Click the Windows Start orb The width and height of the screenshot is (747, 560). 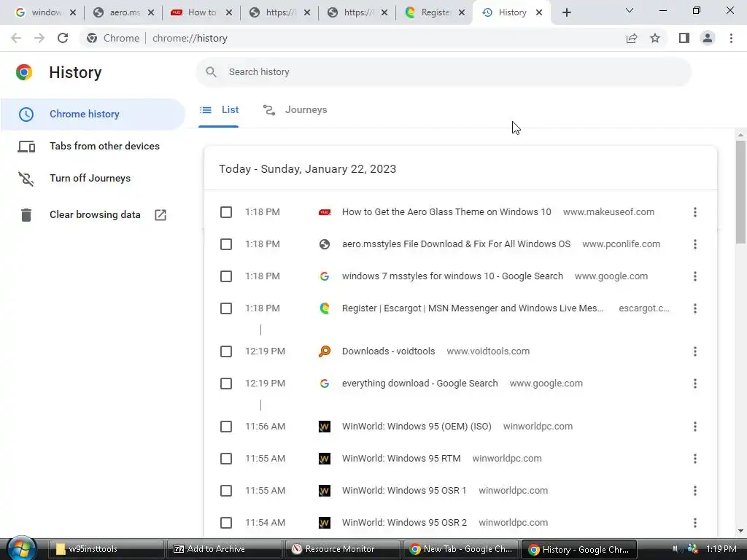pyautogui.click(x=21, y=548)
